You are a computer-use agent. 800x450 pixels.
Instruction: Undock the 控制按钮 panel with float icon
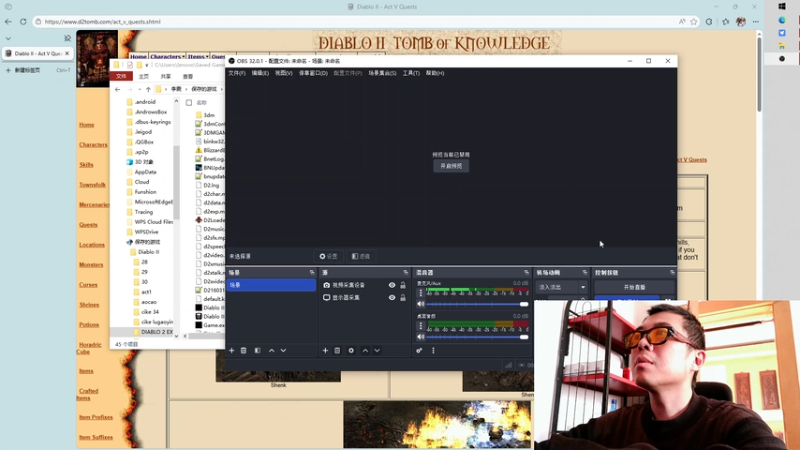pyautogui.click(x=672, y=272)
